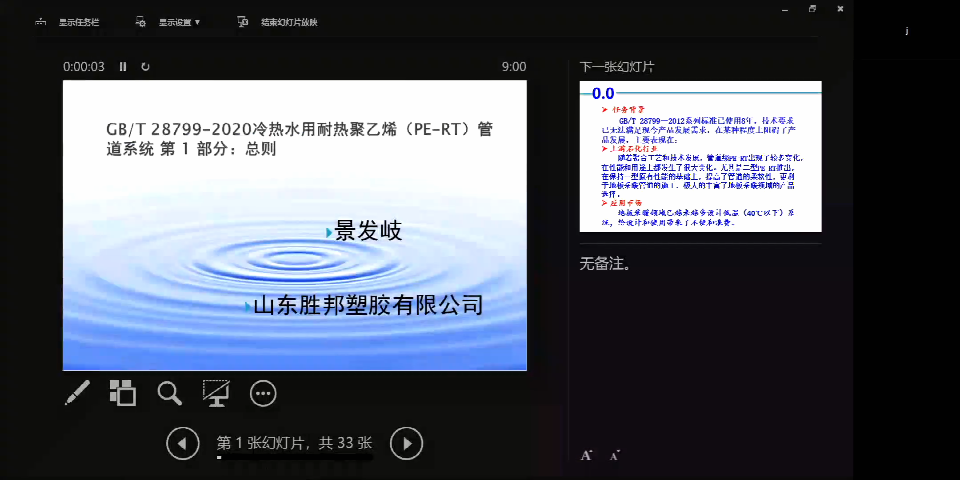Viewport: 960px width, 480px height.
Task: Advance to the next slide arrow
Action: pos(407,443)
